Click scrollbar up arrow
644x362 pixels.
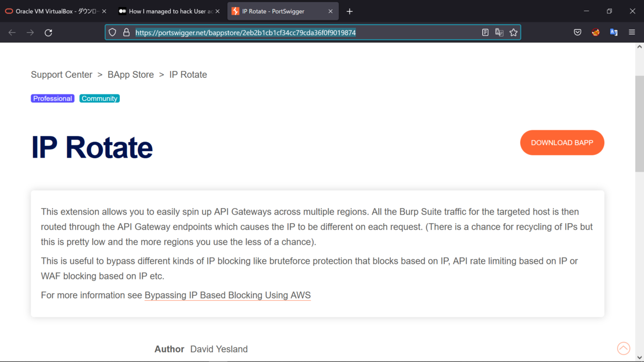coord(639,47)
